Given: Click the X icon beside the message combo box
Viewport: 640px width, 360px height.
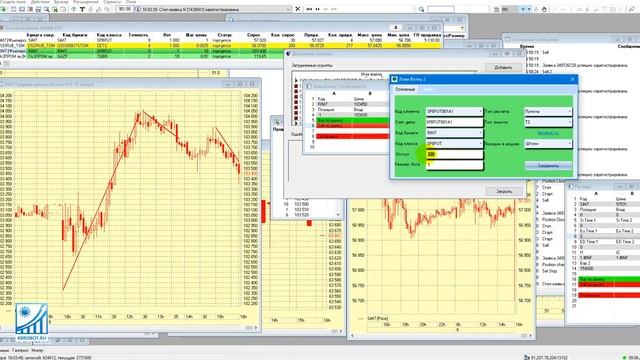Looking at the screenshot, I should pos(298,9).
